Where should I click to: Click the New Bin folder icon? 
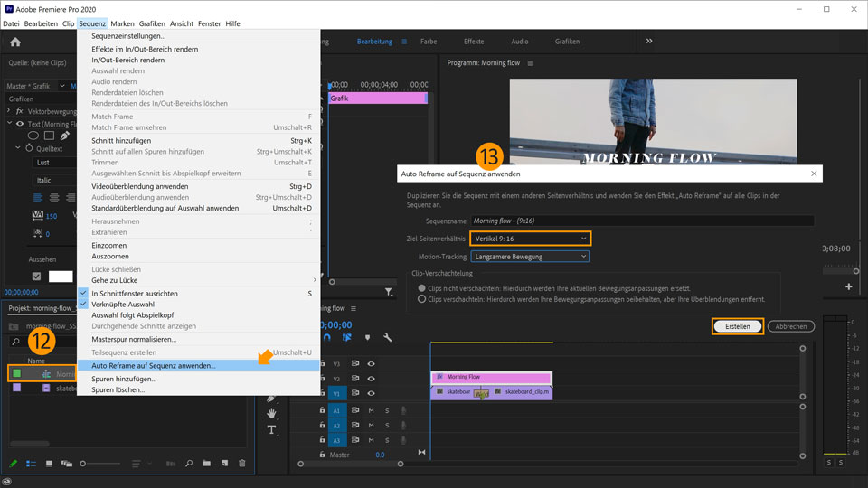[206, 464]
